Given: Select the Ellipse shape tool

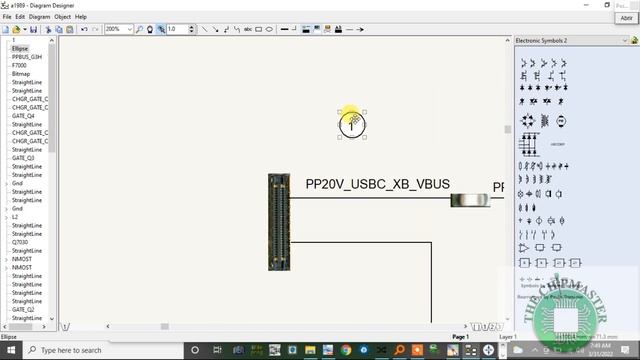Looking at the screenshot, I should click(x=269, y=29).
